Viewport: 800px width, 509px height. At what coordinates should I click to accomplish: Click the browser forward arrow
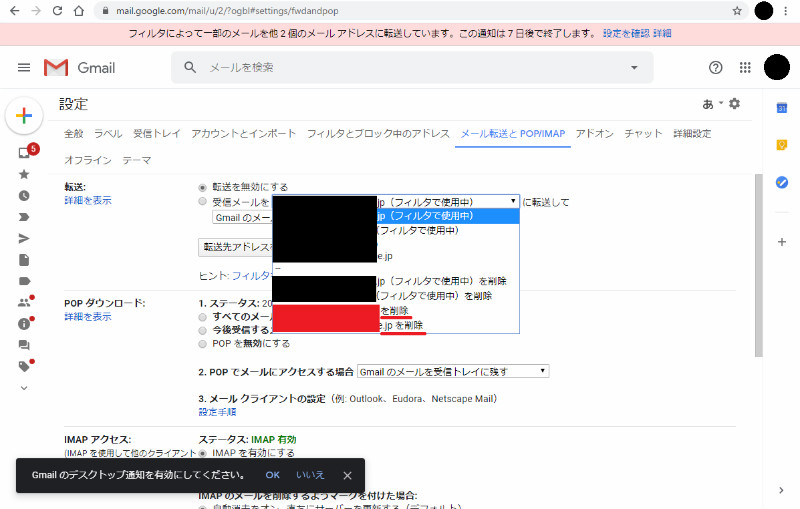pyautogui.click(x=36, y=11)
